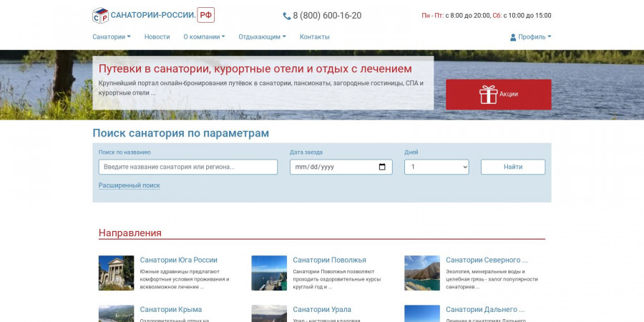Click the Дата заезда date input
The height and width of the screenshot is (322, 644).
click(341, 167)
